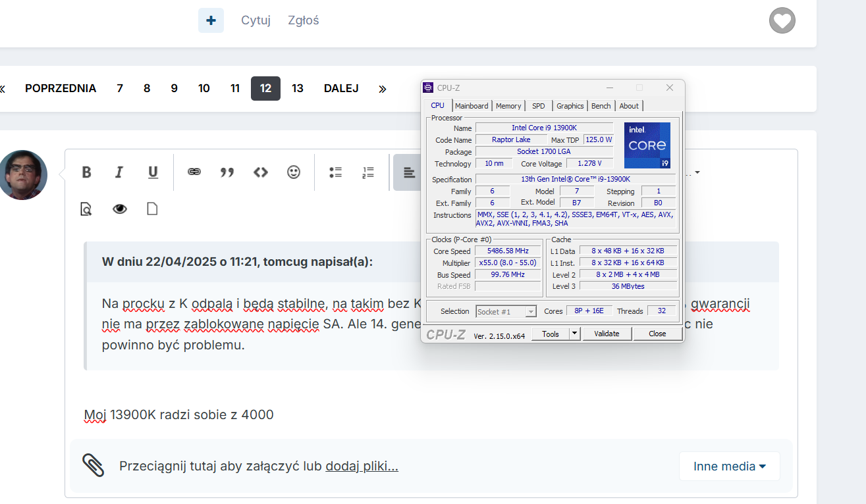Toggle underline formatting in the reply editor
Viewport: 866px width, 504px height.
click(153, 172)
